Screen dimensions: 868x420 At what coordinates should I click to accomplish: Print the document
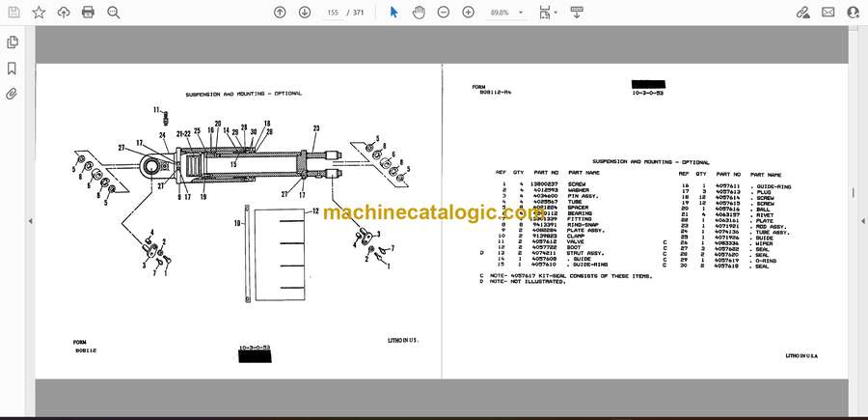88,13
